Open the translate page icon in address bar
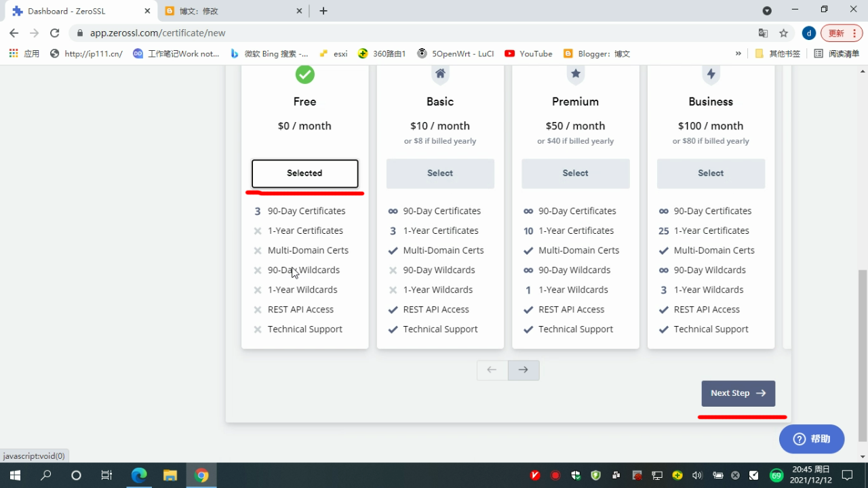This screenshot has width=868, height=488. click(764, 33)
